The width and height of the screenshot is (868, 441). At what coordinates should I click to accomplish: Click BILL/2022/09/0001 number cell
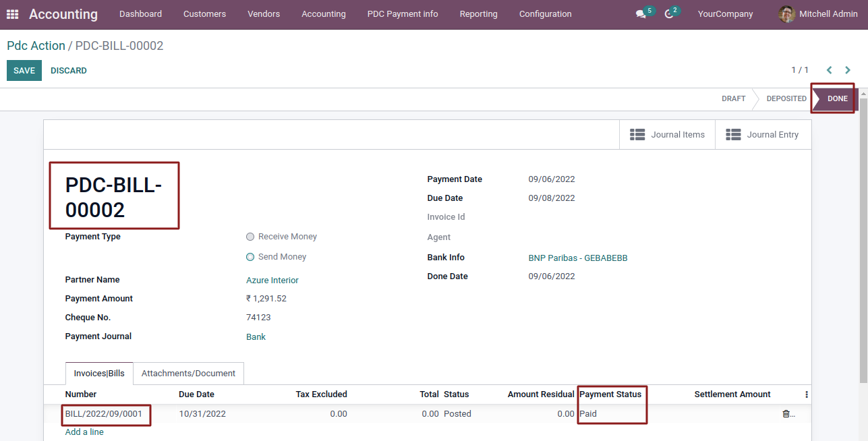[104, 414]
